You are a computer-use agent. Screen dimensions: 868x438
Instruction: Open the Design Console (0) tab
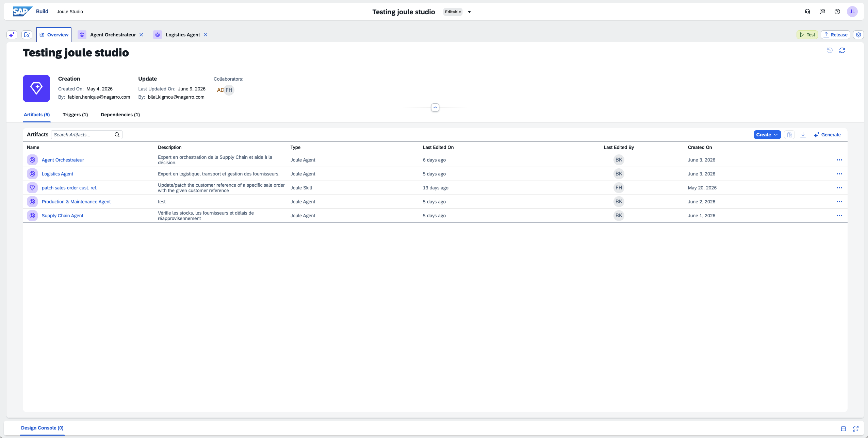pyautogui.click(x=42, y=428)
